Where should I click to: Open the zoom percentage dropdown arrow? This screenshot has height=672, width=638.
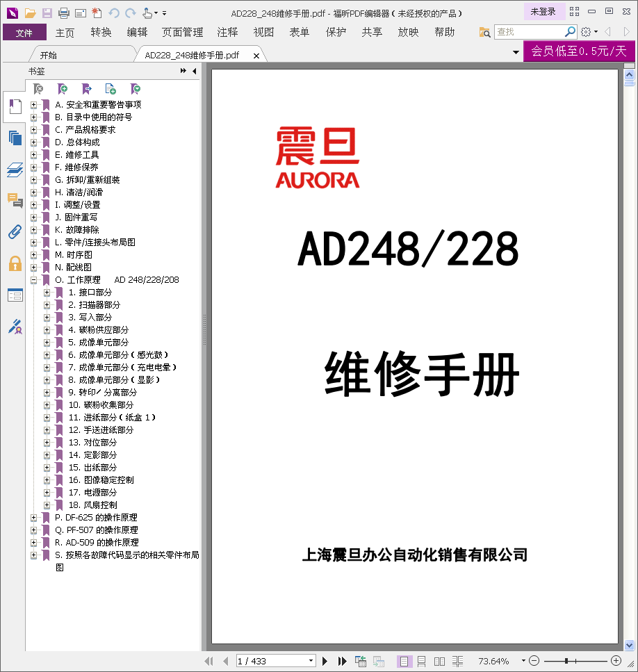[523, 661]
